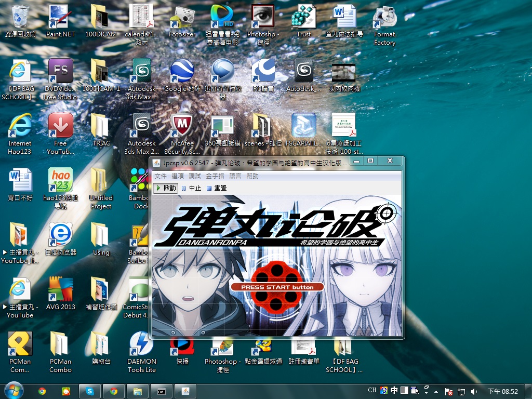Switch to the Jpcsp Java taskbar button
This screenshot has height=399, width=532.
tap(185, 391)
